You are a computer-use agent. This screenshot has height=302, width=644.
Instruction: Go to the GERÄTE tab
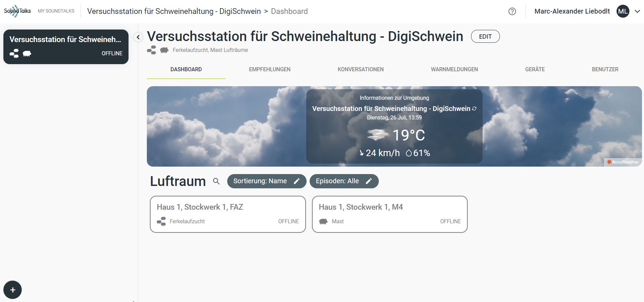tap(535, 70)
